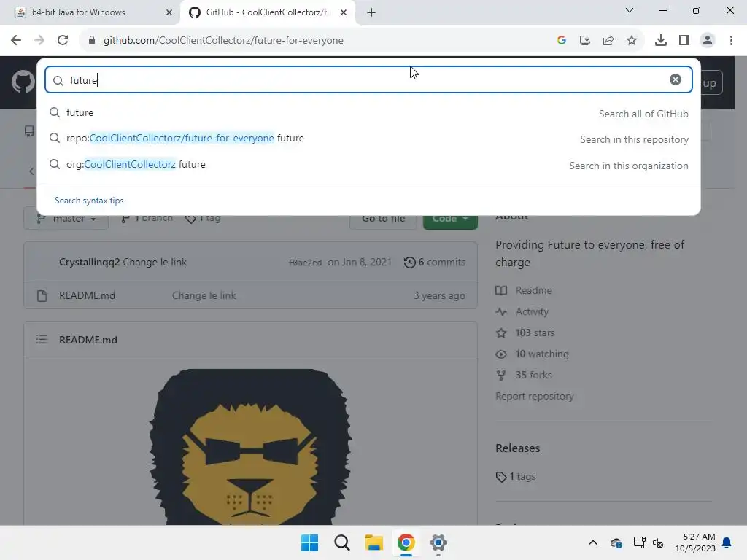
Task: Click 10 watching
Action: [x=542, y=354]
